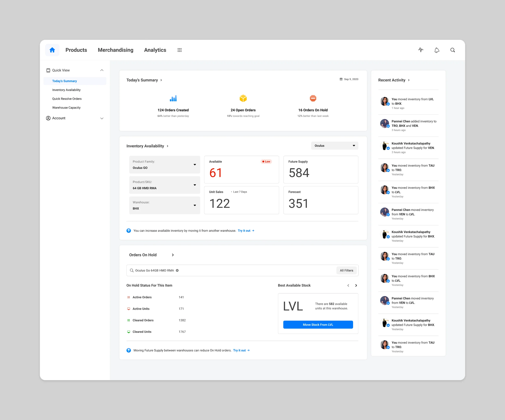This screenshot has height=420, width=505.
Task: Click the blue bar chart Orders Created icon
Action: pyautogui.click(x=173, y=98)
